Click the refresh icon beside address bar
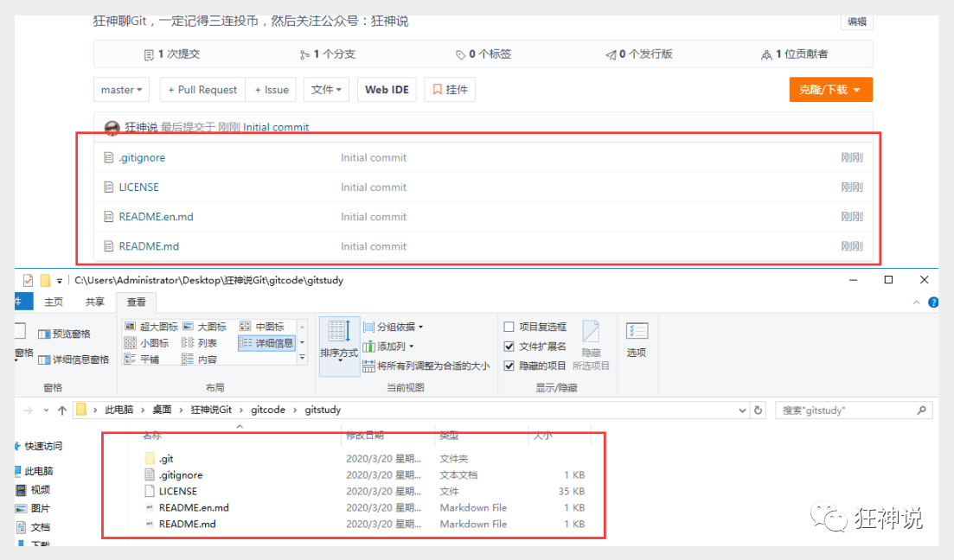The image size is (954, 560). point(758,410)
